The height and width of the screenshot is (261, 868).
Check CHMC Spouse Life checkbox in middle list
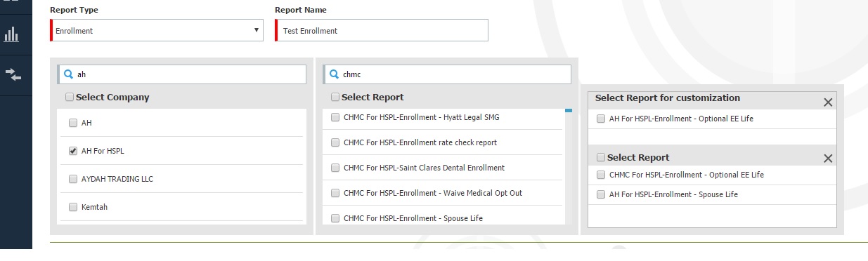tap(335, 218)
